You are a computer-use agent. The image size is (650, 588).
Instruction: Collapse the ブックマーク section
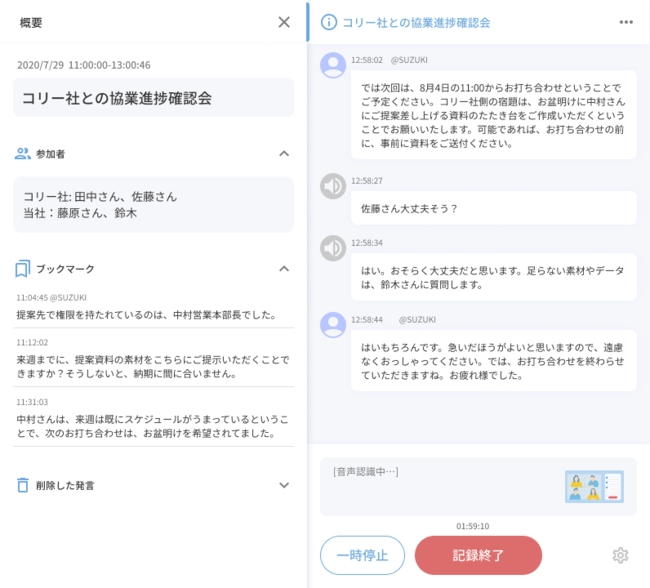(x=284, y=269)
